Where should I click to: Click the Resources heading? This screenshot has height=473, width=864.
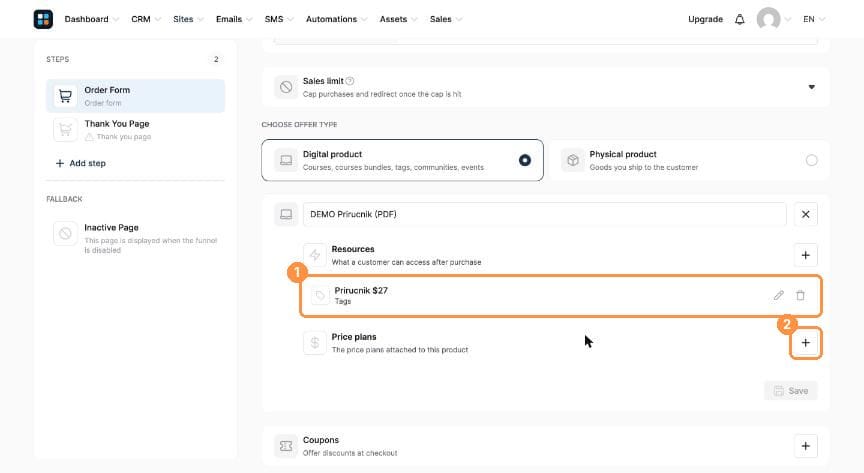pyautogui.click(x=353, y=249)
